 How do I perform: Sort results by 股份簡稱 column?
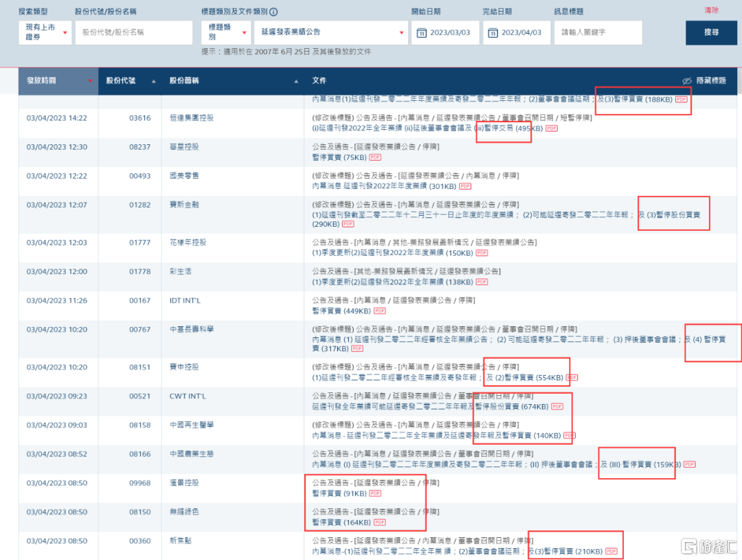click(x=233, y=80)
